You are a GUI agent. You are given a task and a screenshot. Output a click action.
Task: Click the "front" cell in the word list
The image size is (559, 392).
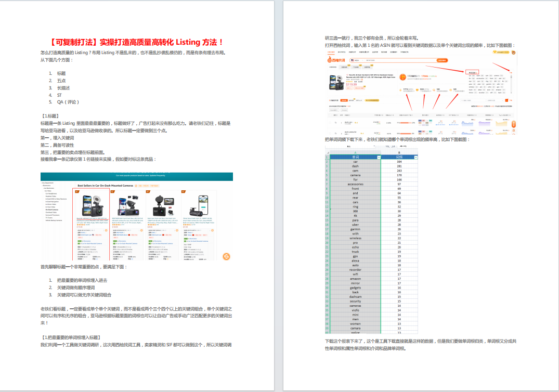point(356,189)
